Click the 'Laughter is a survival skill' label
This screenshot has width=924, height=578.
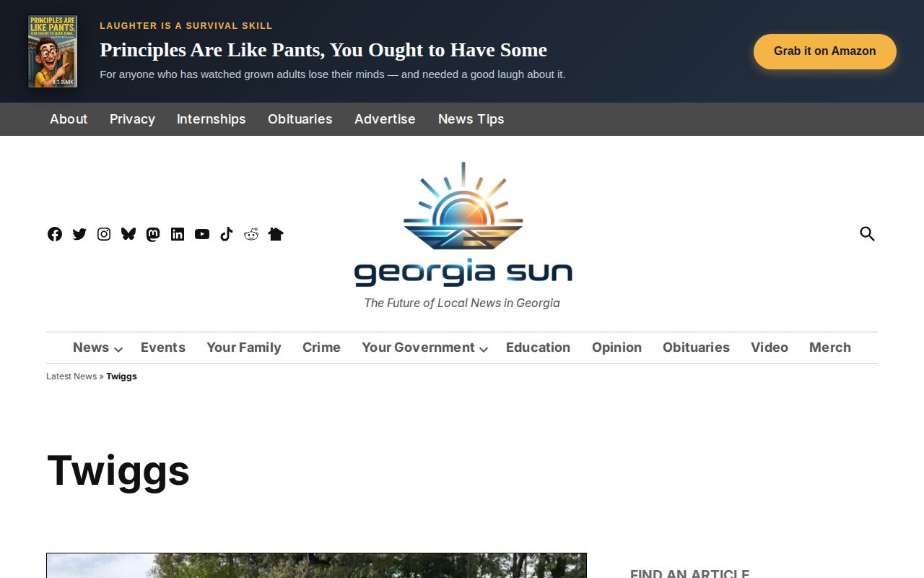tap(186, 26)
